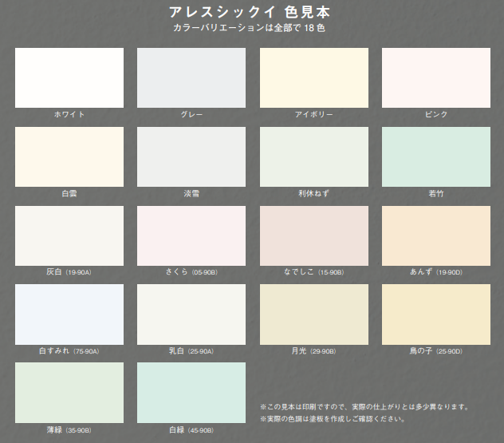The image size is (504, 443).
Task: Select the なでしこ (15-90B) swatch
Action: (314, 235)
